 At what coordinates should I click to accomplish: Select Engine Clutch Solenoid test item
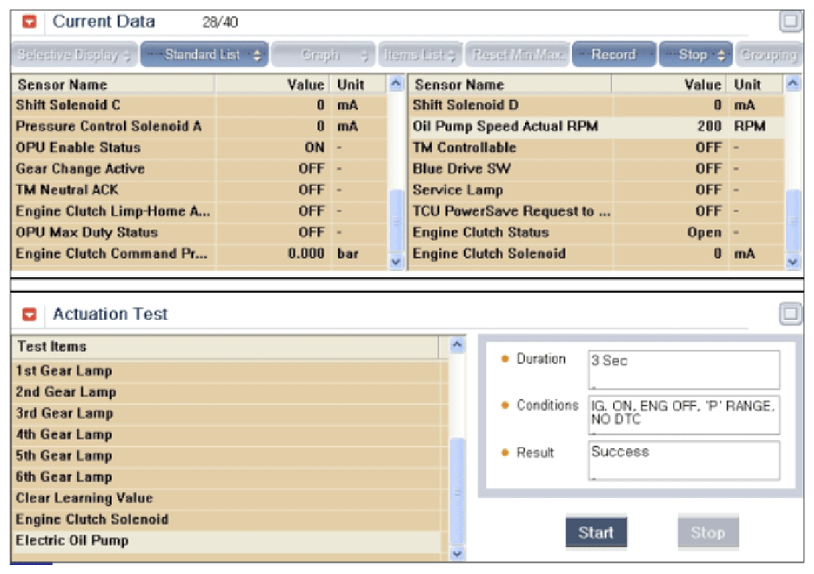click(x=228, y=520)
